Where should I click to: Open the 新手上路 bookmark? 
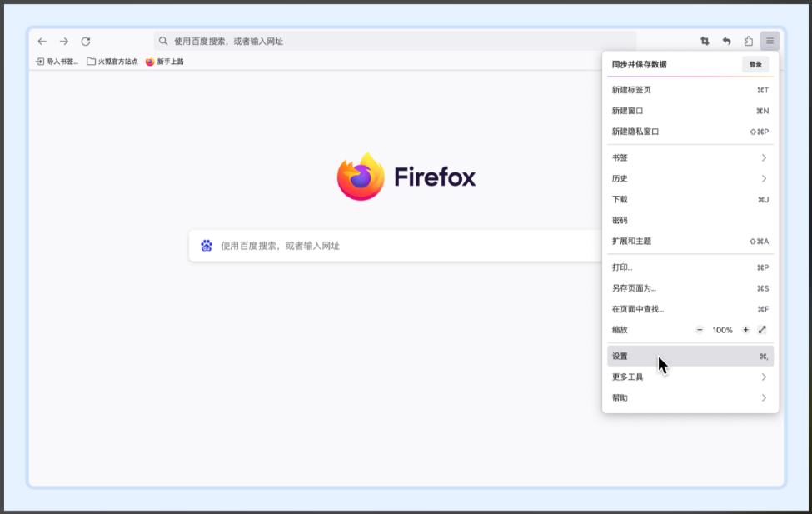point(165,61)
